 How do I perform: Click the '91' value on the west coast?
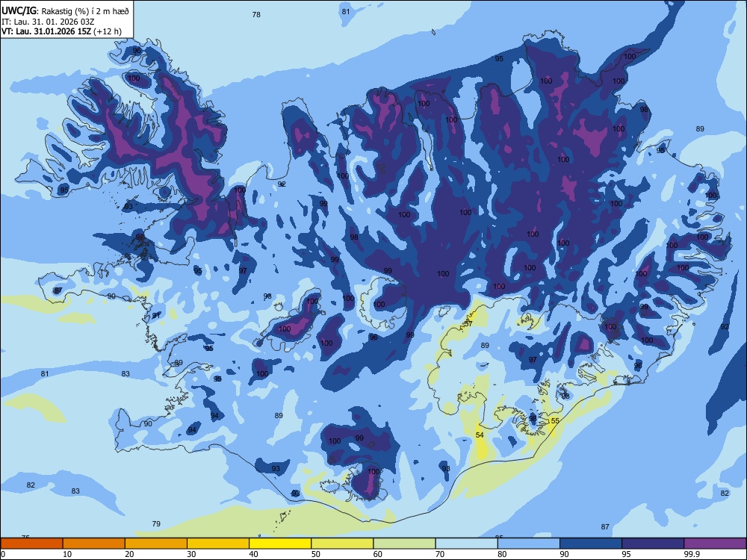156,315
